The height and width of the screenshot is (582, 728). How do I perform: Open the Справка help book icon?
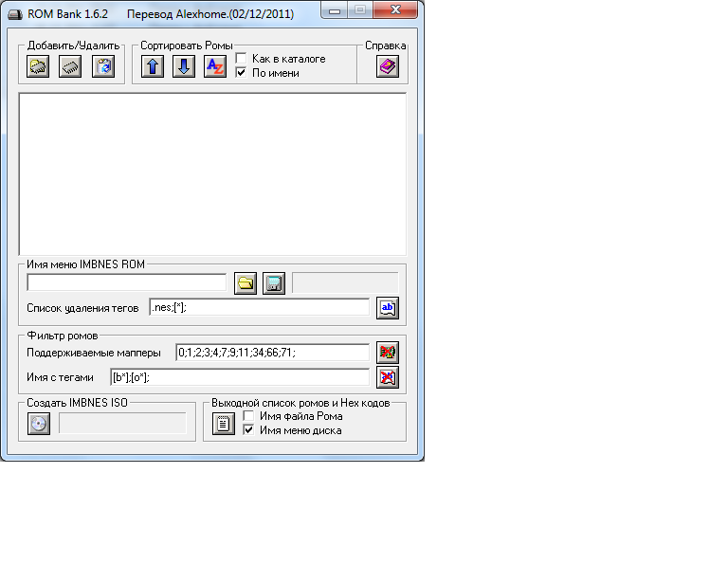[x=388, y=66]
